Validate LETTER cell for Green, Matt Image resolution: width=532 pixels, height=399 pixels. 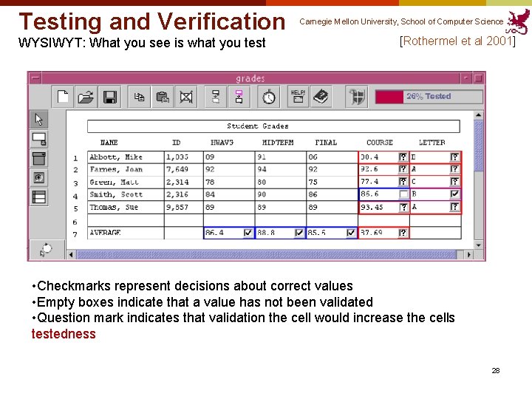click(x=454, y=182)
